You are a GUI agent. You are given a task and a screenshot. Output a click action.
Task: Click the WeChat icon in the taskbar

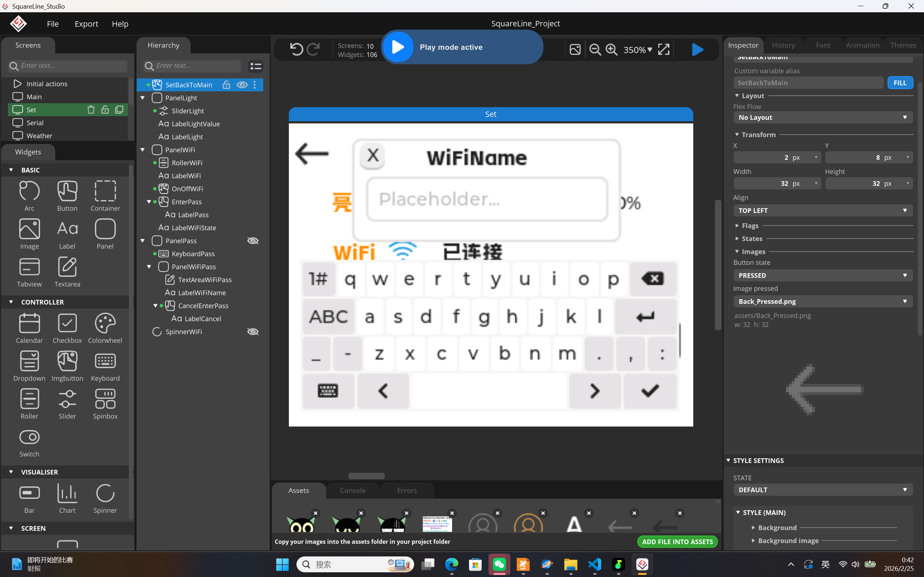point(499,564)
